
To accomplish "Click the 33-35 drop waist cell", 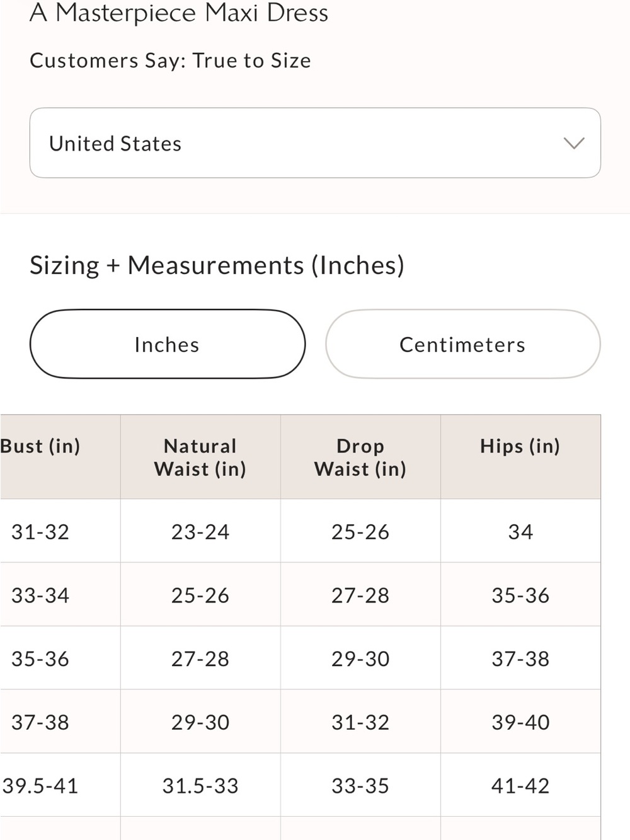I will 360,786.
